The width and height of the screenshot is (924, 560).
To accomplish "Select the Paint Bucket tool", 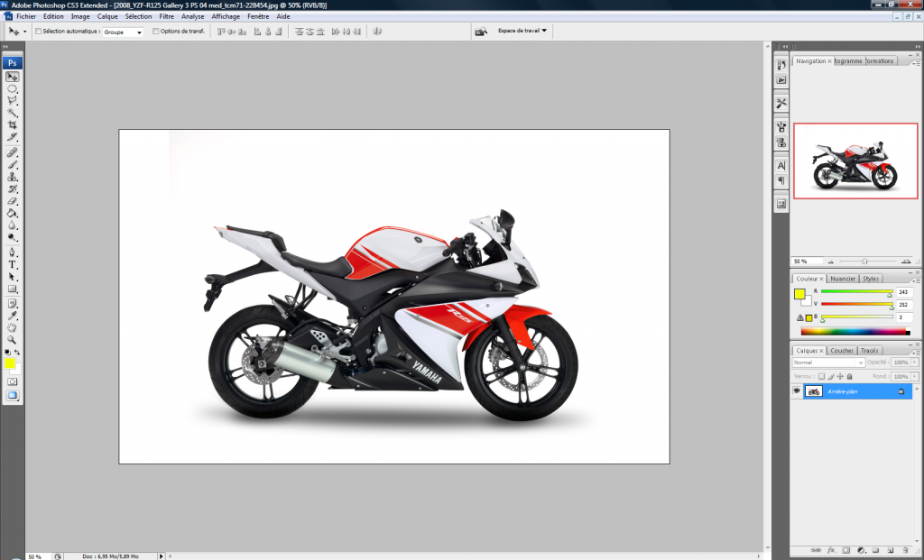I will pyautogui.click(x=12, y=213).
